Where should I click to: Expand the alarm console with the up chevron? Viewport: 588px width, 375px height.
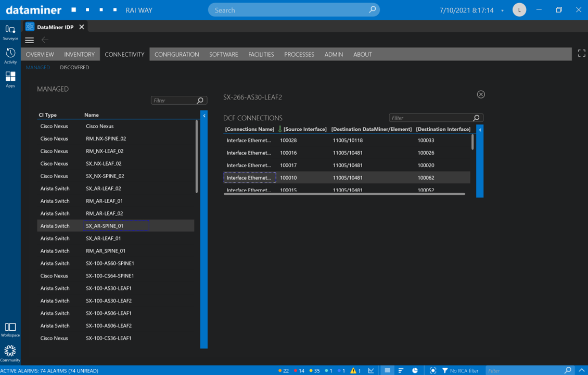coord(582,370)
